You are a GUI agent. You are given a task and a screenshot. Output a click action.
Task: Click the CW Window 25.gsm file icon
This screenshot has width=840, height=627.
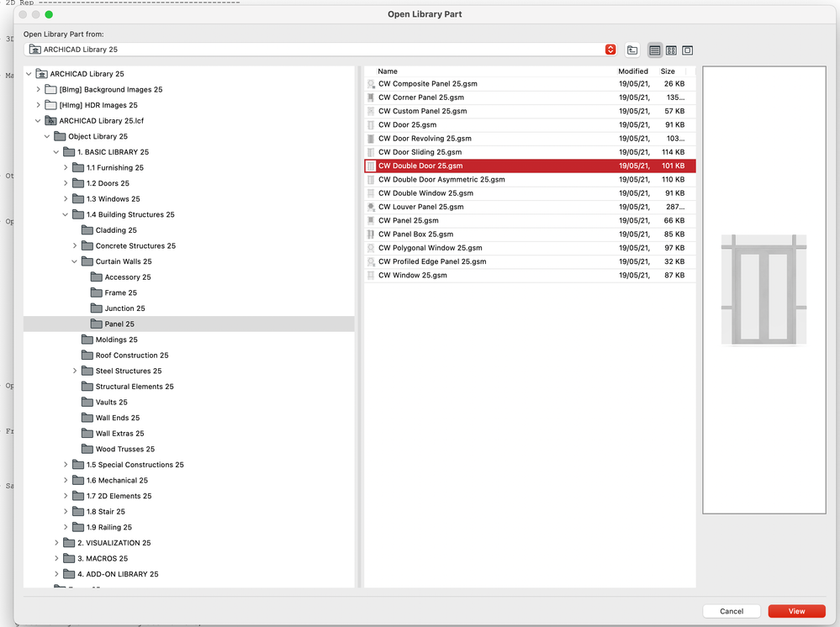(371, 275)
